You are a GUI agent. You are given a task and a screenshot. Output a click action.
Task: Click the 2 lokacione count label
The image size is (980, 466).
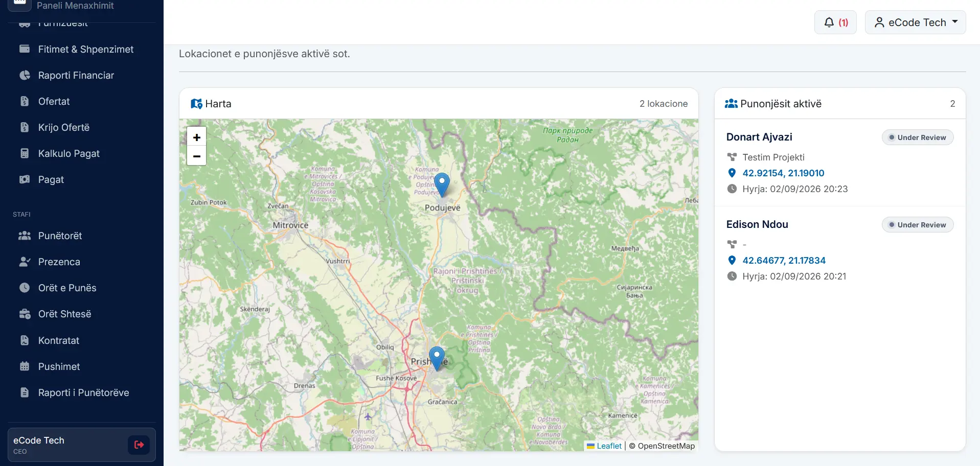(664, 104)
